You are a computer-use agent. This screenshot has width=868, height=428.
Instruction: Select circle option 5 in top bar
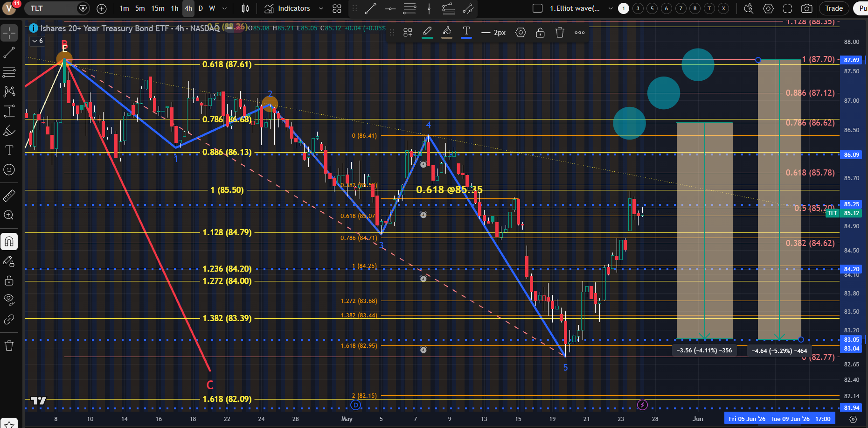pyautogui.click(x=652, y=8)
